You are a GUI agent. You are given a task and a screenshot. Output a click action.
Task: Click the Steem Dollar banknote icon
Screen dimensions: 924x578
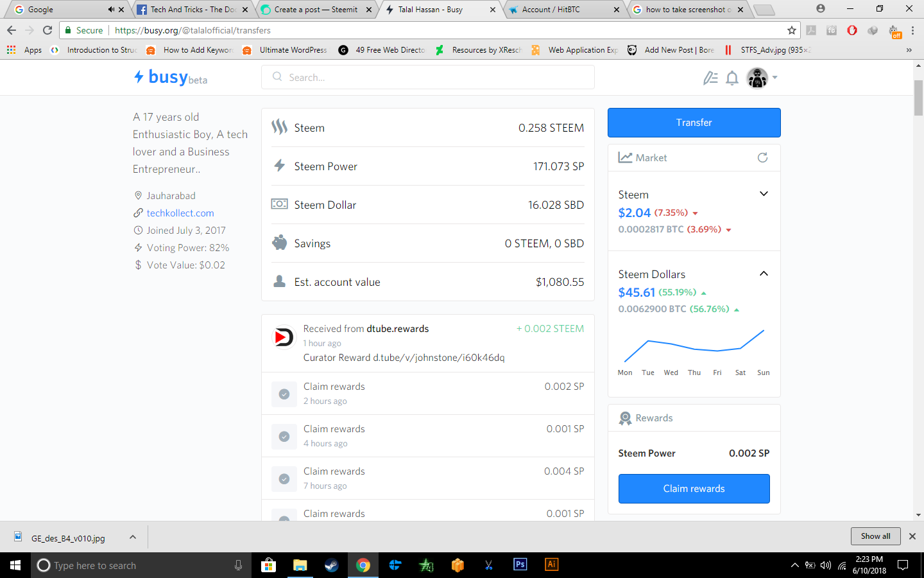pos(279,204)
